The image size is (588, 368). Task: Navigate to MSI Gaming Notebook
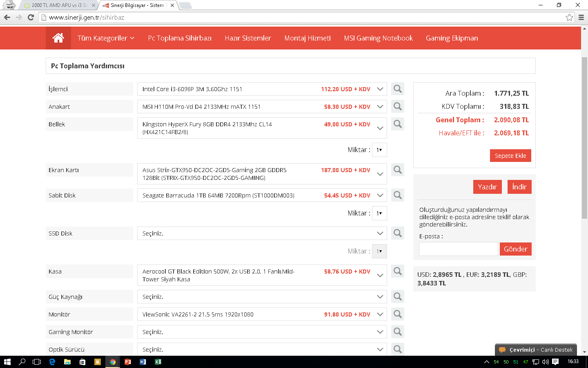pyautogui.click(x=378, y=38)
